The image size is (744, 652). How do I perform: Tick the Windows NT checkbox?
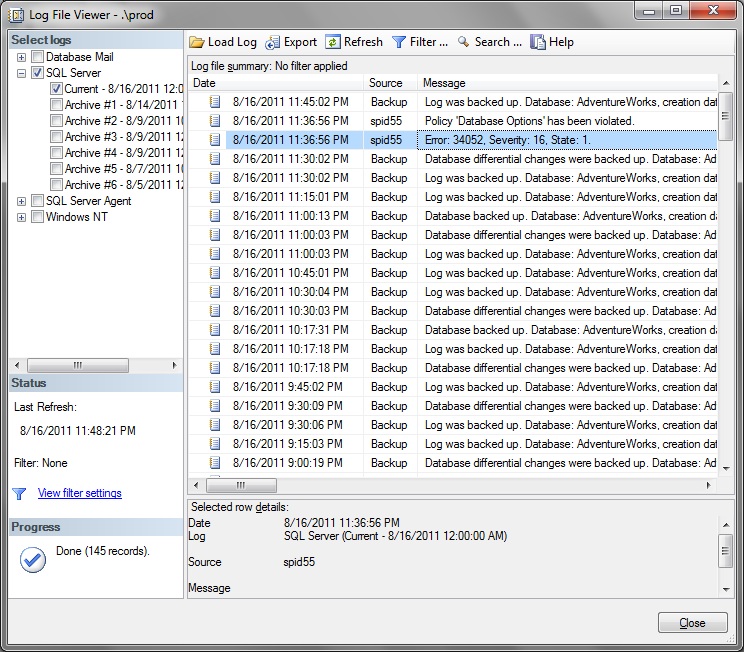(x=38, y=217)
